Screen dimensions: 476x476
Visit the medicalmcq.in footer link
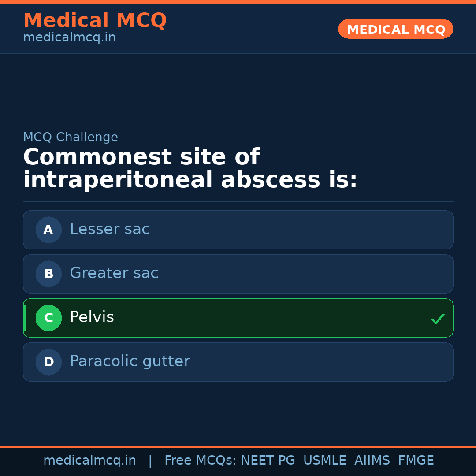tap(90, 460)
